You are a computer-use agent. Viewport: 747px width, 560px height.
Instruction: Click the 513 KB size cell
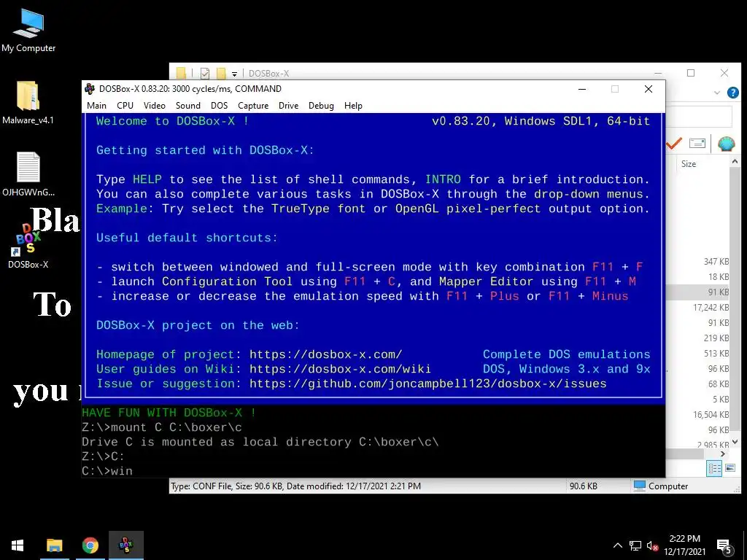[x=716, y=354]
